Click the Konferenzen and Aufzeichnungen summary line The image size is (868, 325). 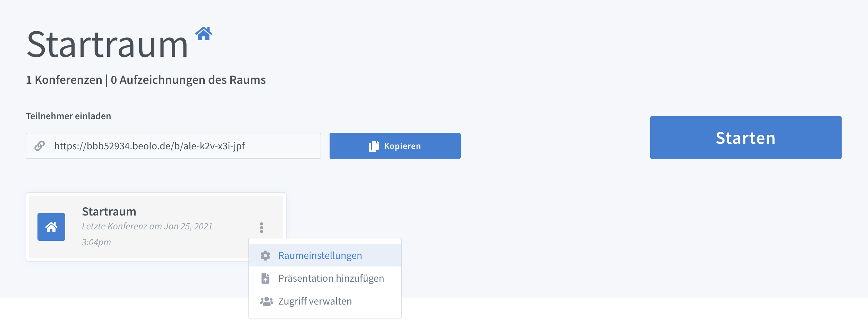coord(146,80)
